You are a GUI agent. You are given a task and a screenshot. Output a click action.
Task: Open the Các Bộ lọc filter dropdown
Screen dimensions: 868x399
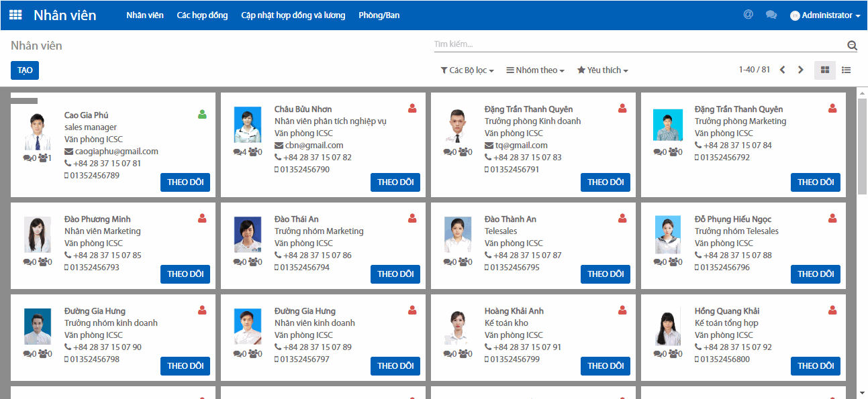pos(468,70)
